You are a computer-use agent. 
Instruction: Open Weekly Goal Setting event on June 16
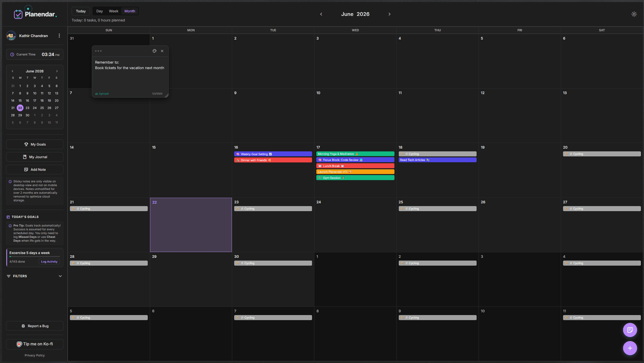[x=273, y=154]
